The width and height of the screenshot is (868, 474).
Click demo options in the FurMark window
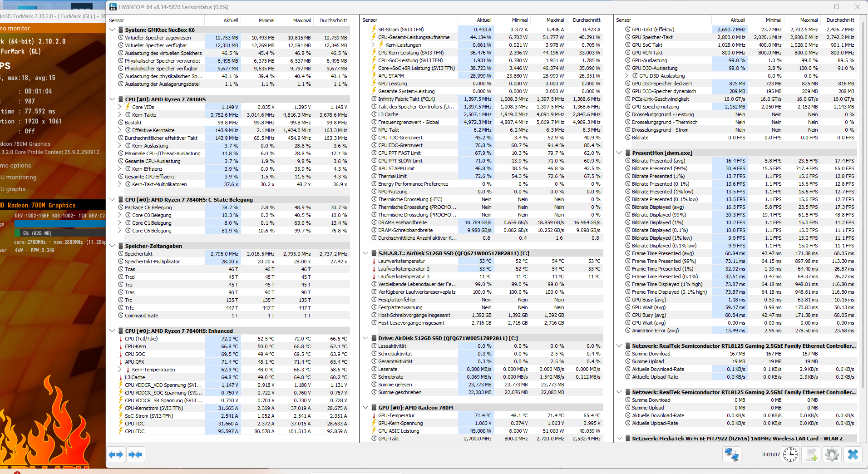[15, 166]
